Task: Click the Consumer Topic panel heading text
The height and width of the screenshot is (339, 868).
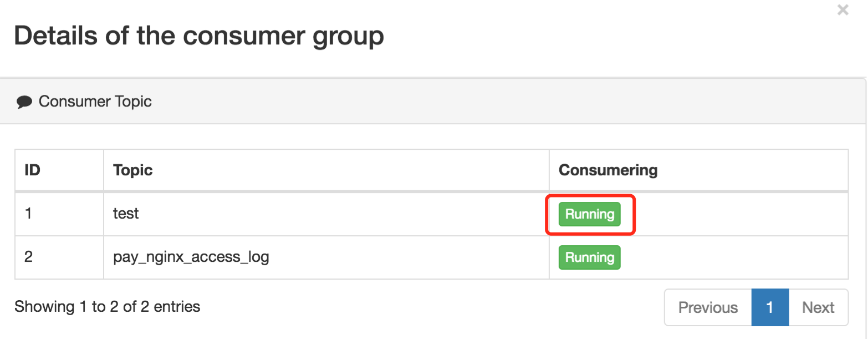Action: [x=95, y=102]
